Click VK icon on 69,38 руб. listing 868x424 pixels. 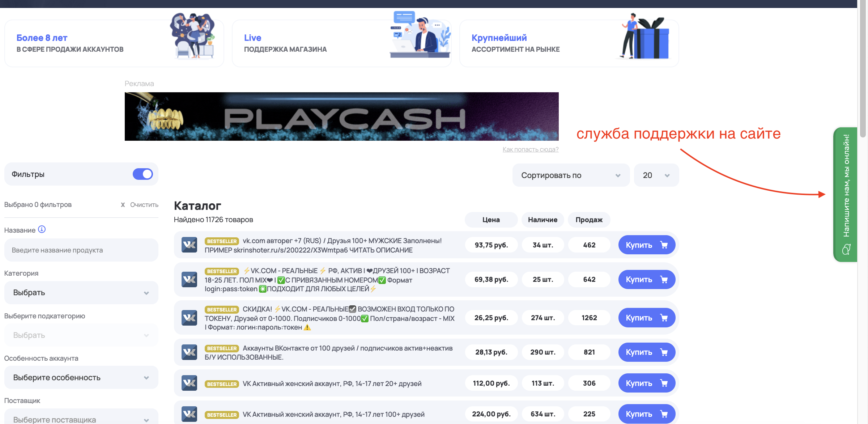[189, 279]
